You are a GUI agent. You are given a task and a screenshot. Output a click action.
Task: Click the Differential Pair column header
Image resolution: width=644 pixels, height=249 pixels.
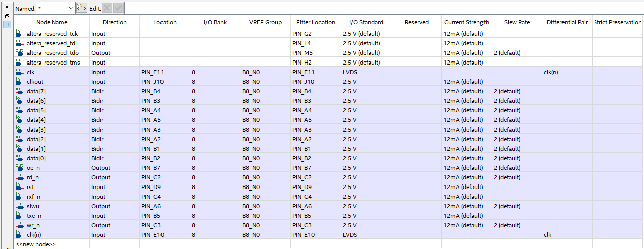(567, 22)
